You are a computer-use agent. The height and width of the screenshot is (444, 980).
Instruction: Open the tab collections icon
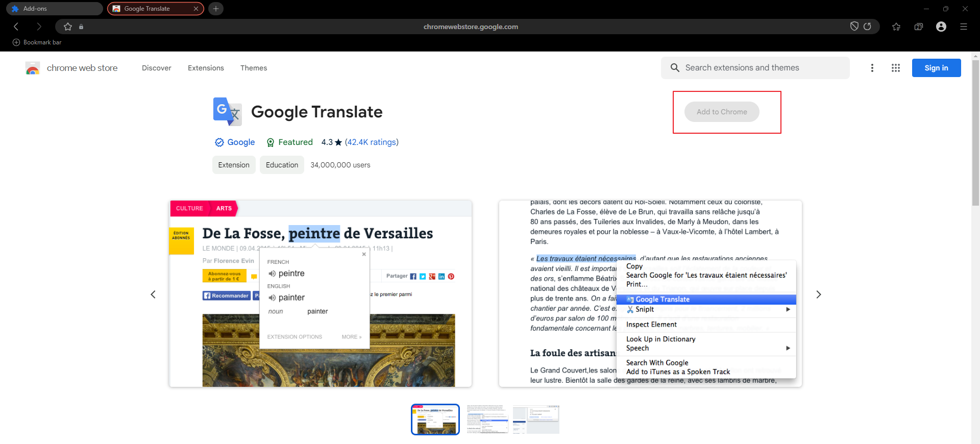[919, 27]
